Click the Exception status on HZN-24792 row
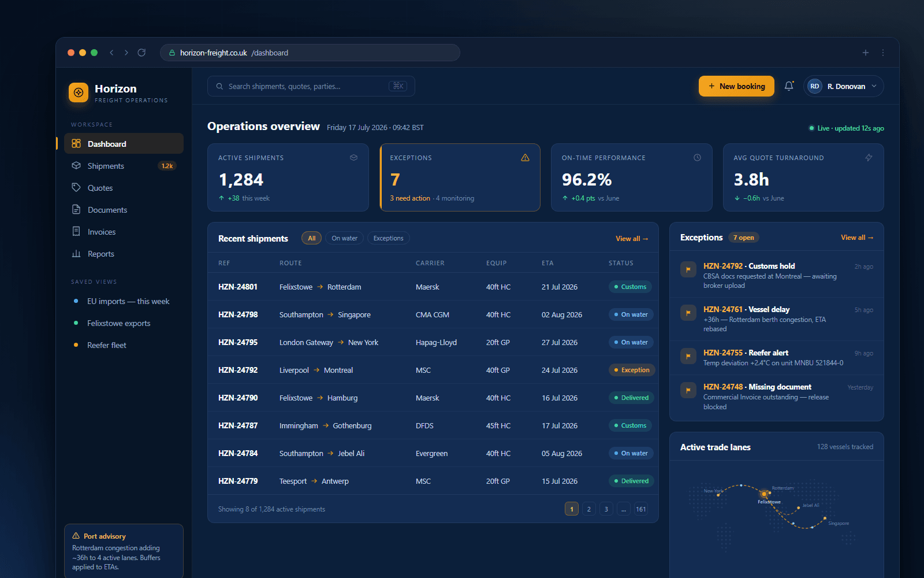Screen dimensions: 924x578 click(632, 370)
